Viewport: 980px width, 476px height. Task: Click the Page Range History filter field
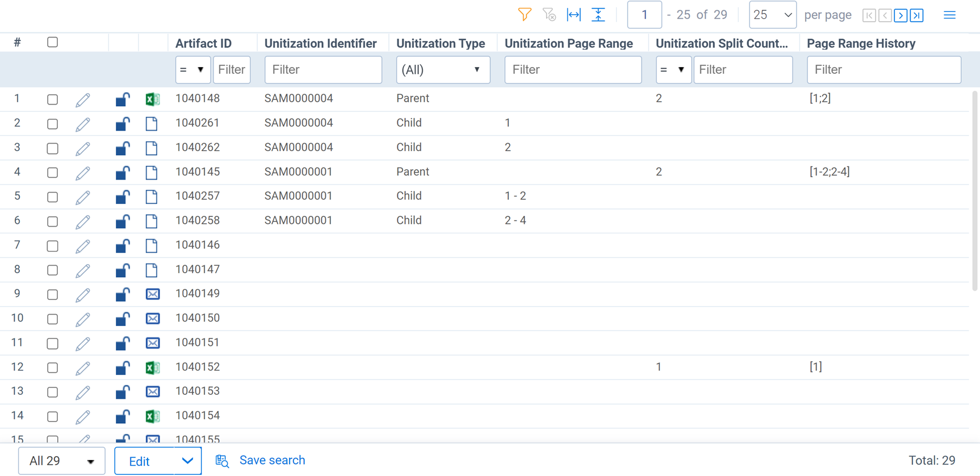884,70
